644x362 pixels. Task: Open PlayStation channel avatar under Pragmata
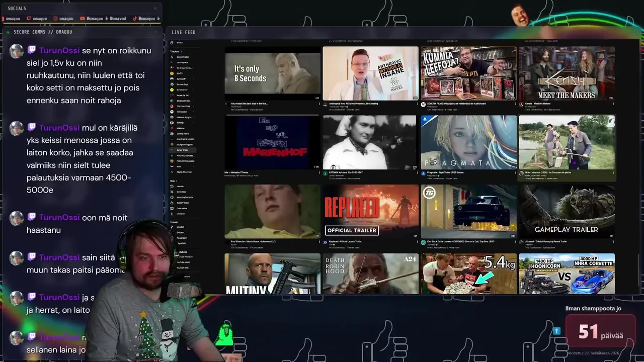(x=423, y=172)
